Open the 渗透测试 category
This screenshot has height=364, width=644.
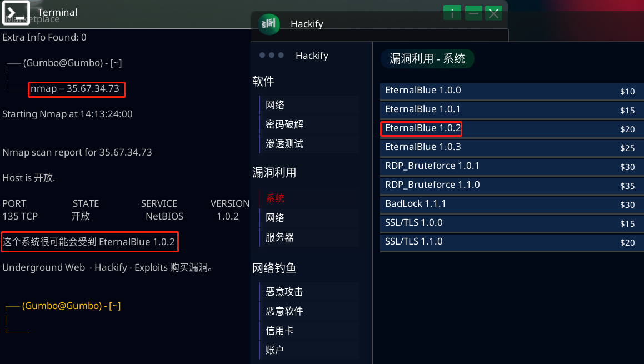tap(309, 144)
